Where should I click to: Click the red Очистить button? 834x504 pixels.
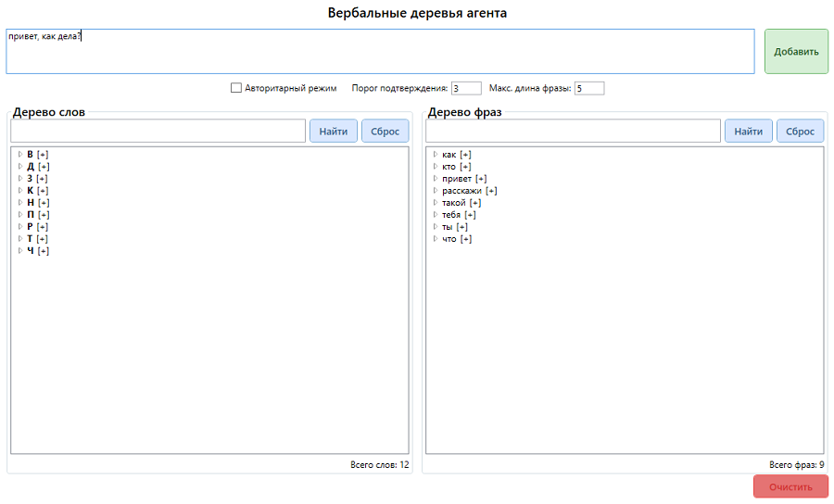(x=790, y=486)
